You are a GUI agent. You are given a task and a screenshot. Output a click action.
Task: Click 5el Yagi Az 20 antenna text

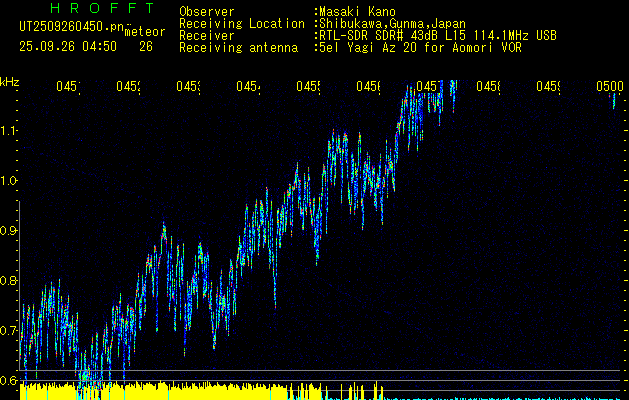[418, 48]
